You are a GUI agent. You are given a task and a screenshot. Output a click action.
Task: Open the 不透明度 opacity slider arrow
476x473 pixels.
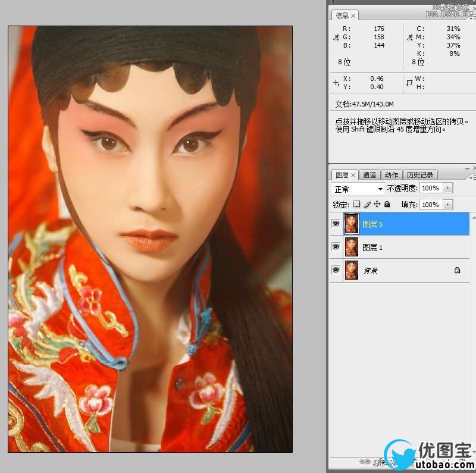click(x=448, y=188)
